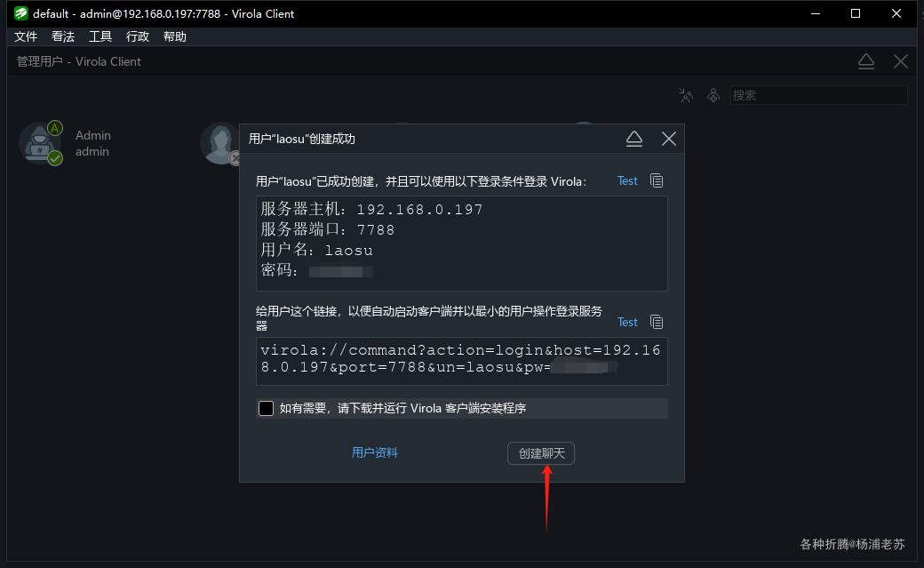
Task: Select the offline user avatar behind the dialog
Action: tap(220, 143)
